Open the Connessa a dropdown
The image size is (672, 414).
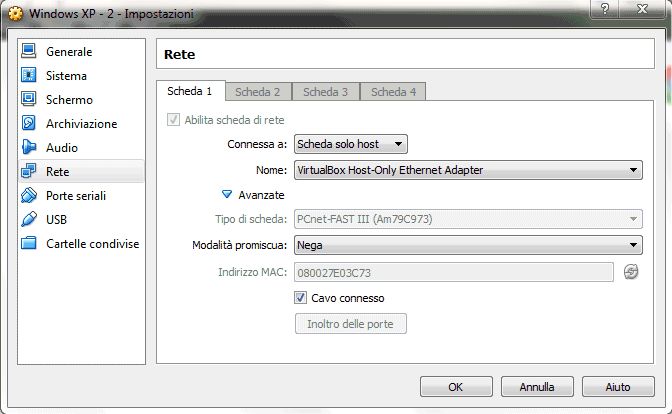click(351, 144)
